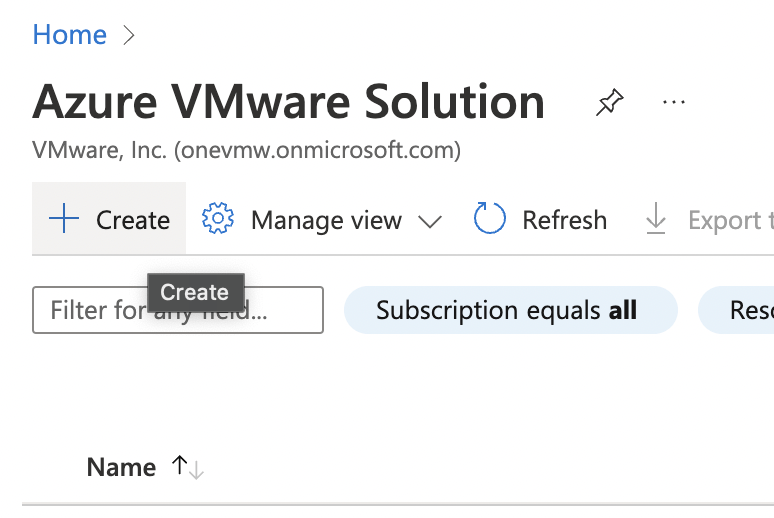The height and width of the screenshot is (518, 774).
Task: Refresh the resource list via its label
Action: point(564,220)
